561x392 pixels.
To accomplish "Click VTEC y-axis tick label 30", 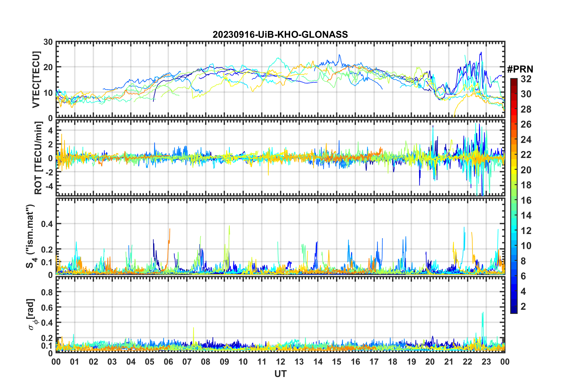I will coord(48,42).
